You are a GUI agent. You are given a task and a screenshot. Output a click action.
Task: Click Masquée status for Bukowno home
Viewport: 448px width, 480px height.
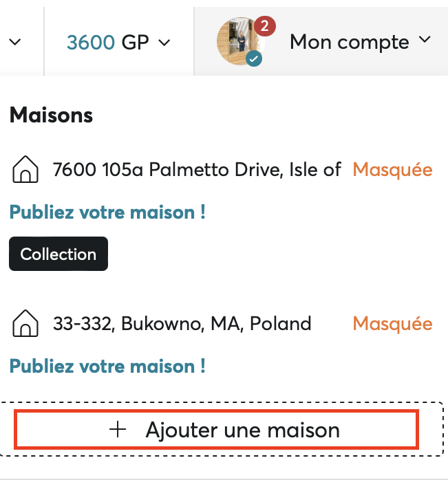coord(392,323)
